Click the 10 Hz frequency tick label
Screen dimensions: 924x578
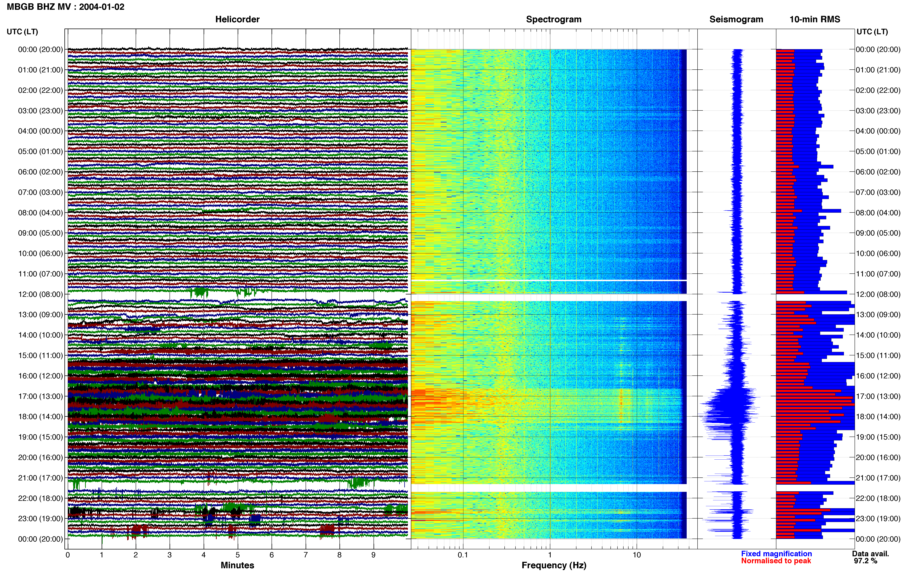637,555
